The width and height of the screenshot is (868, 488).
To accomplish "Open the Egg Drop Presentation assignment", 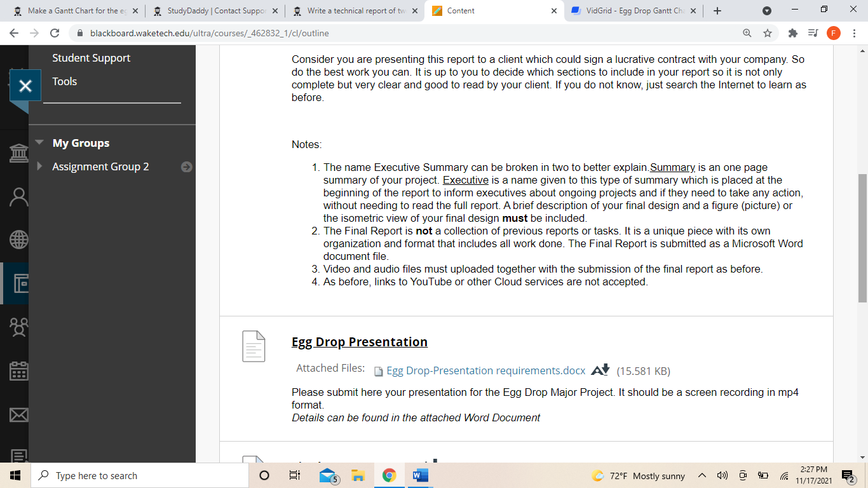I will 359,342.
